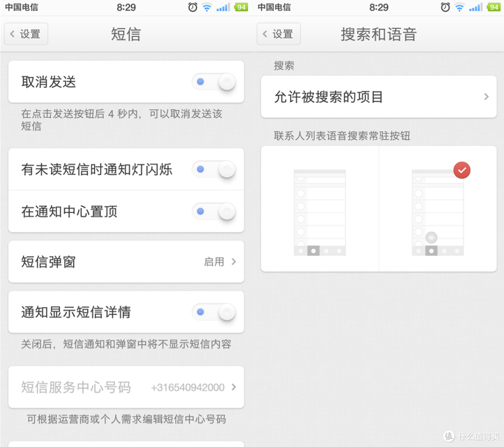
Task: Click Wi-Fi icon in right status bar
Action: [x=460, y=7]
